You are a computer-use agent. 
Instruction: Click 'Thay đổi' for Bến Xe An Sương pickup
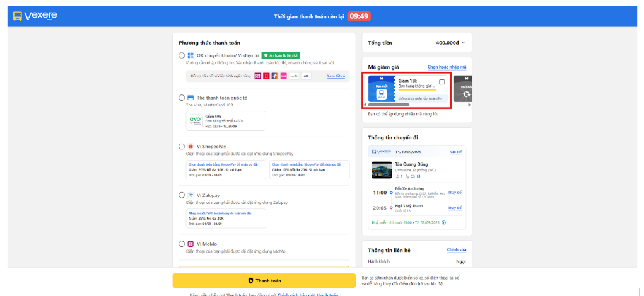coord(455,192)
